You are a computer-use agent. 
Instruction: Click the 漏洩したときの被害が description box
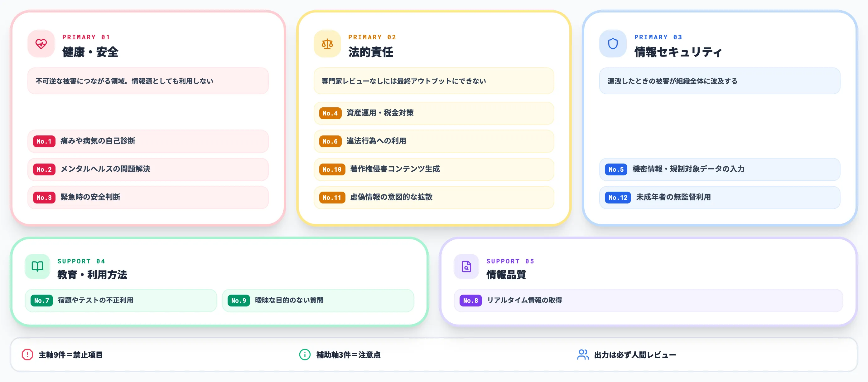click(x=720, y=81)
